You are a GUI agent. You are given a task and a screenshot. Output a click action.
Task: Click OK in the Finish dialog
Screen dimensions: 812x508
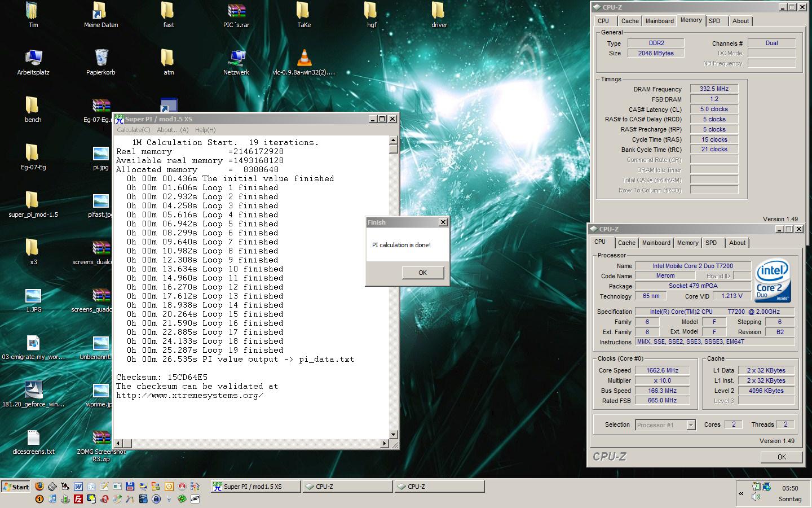[x=422, y=273]
